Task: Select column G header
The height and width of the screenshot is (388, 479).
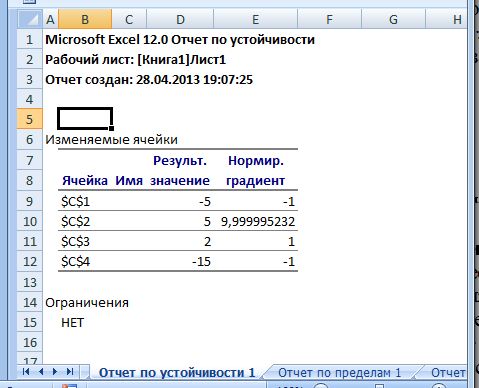Action: coord(393,19)
